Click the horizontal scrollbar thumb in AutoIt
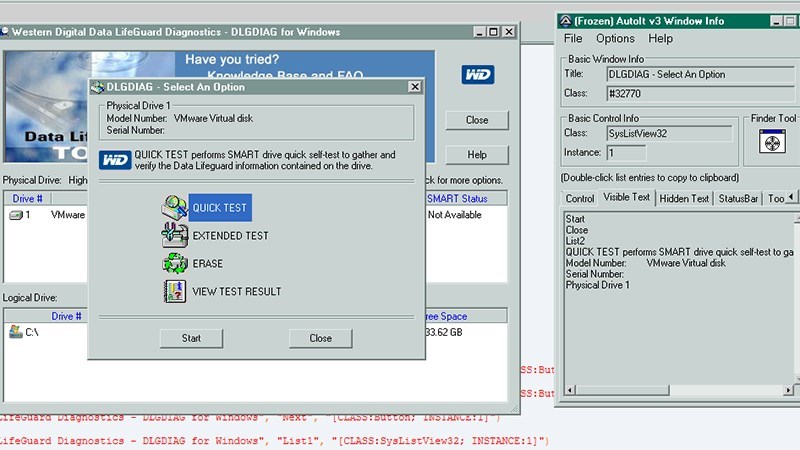The image size is (800, 450). pos(622,390)
